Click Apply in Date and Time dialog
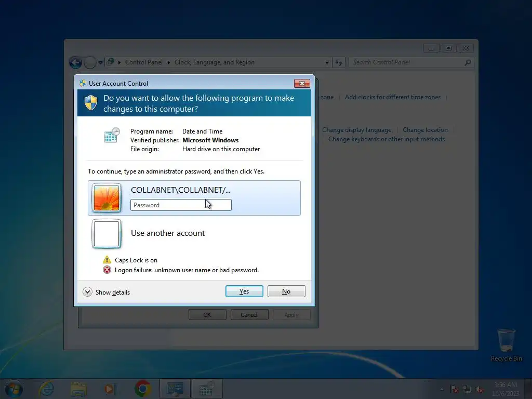Viewport: 532px width, 399px height. (x=291, y=314)
